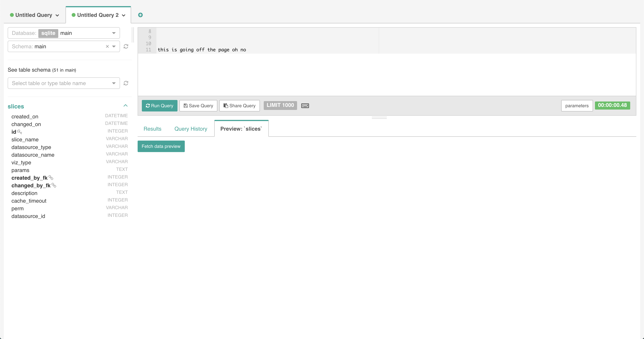The image size is (644, 339).
Task: Click the table list refresh icon
Action: 126,83
